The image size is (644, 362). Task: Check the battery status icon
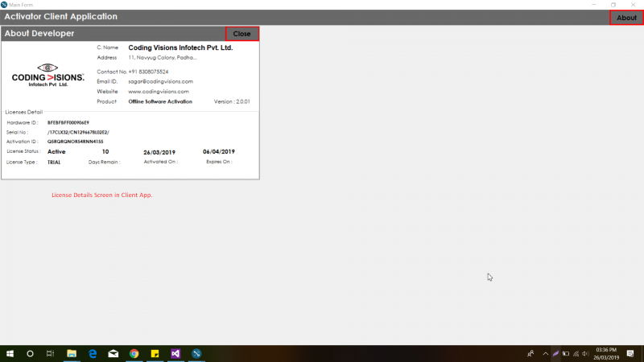pos(566,353)
